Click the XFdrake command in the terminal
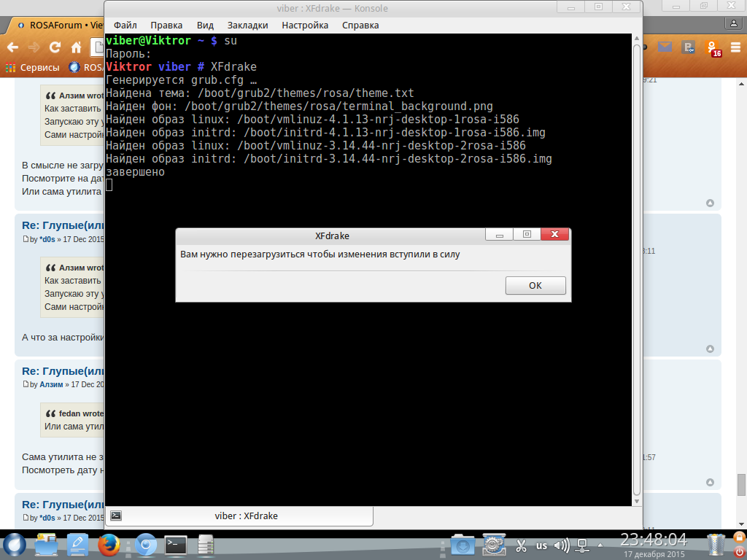Image resolution: width=747 pixels, height=560 pixels. [233, 66]
